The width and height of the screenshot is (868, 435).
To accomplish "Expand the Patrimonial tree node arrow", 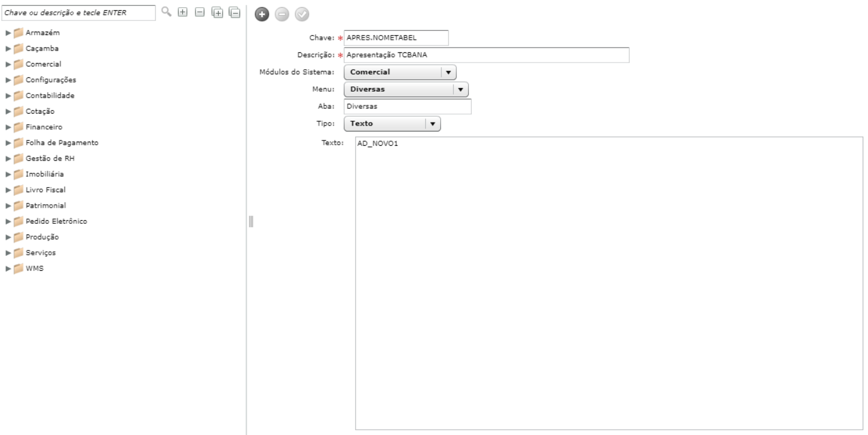I will [x=8, y=206].
